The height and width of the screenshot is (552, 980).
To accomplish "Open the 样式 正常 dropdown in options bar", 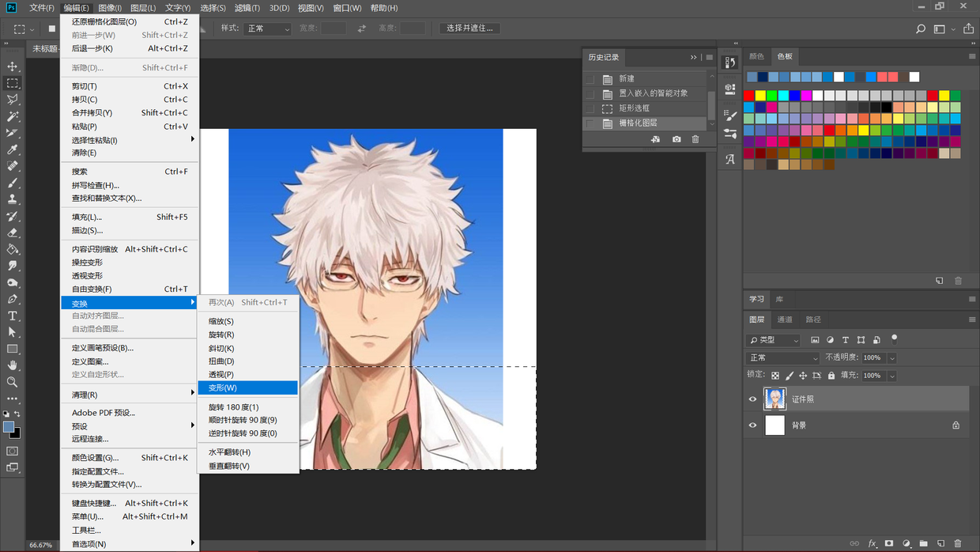I will click(269, 28).
